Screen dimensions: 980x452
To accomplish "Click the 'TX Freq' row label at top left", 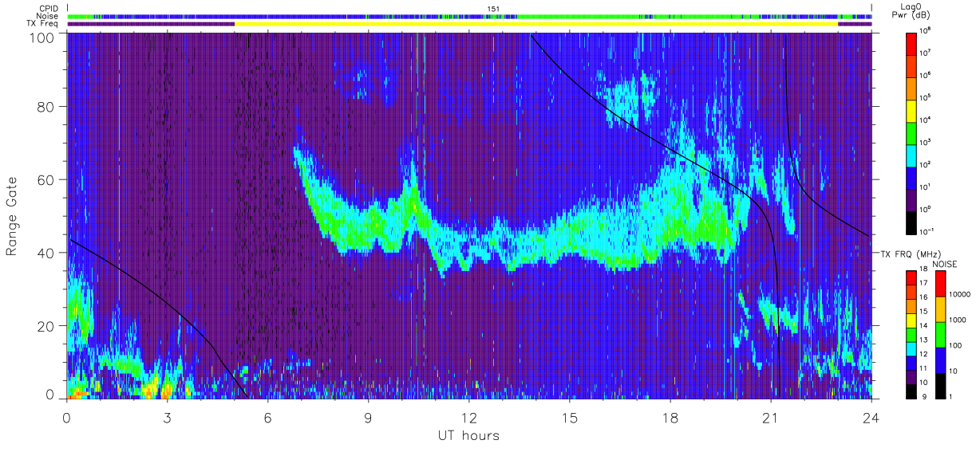I will point(43,24).
